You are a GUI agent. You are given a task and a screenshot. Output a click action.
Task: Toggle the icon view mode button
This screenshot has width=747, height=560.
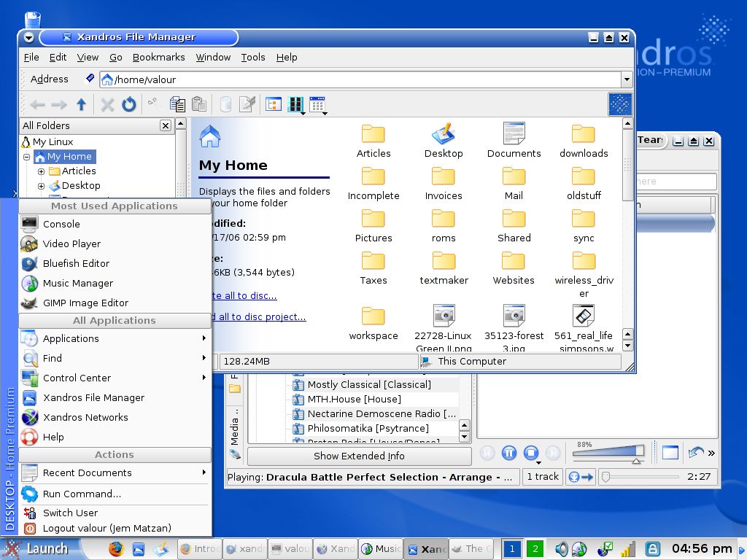pos(274,104)
